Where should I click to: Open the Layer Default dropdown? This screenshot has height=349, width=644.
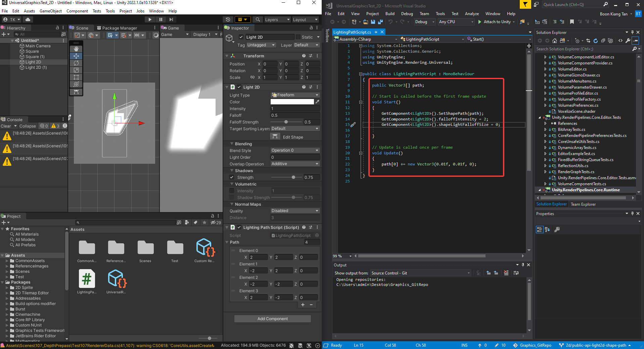307,45
